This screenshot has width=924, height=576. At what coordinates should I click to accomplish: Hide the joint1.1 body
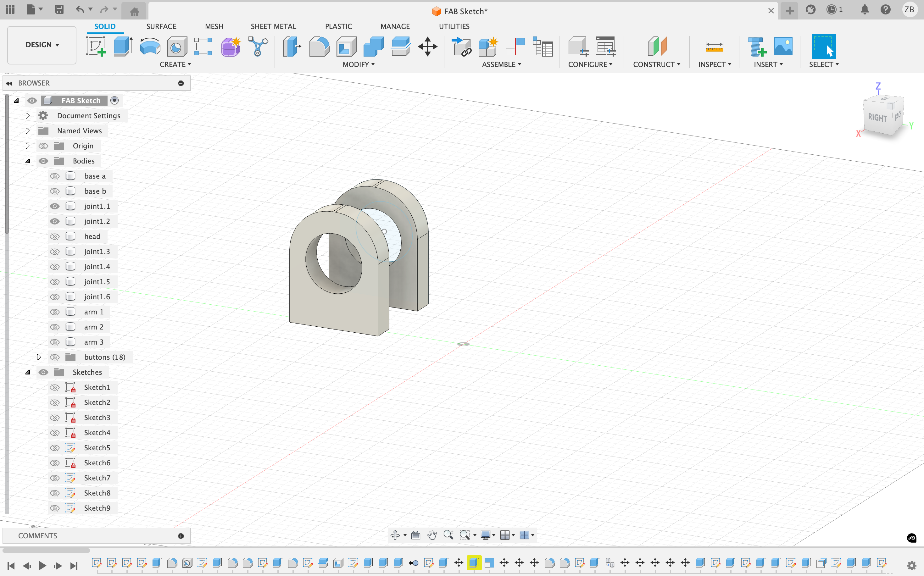55,206
